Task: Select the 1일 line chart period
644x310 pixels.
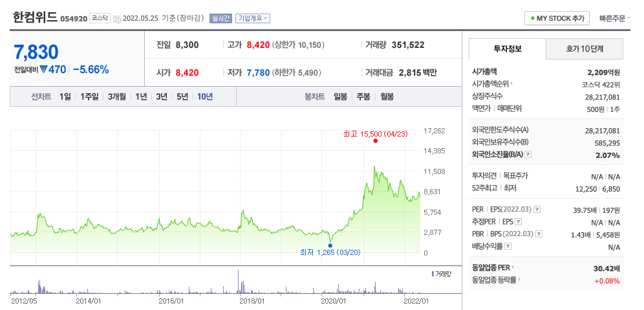Action: click(65, 97)
